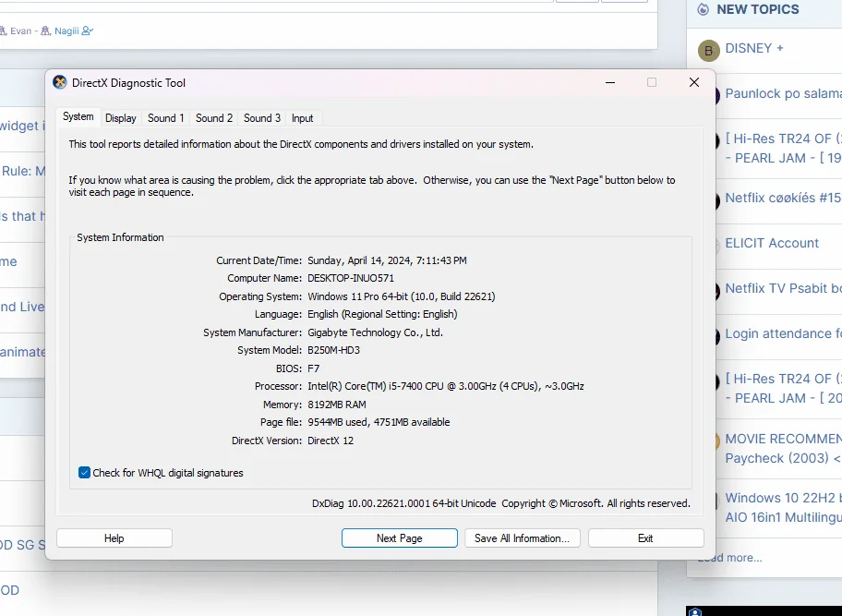Click the Page file value 9544MB used

tap(379, 422)
